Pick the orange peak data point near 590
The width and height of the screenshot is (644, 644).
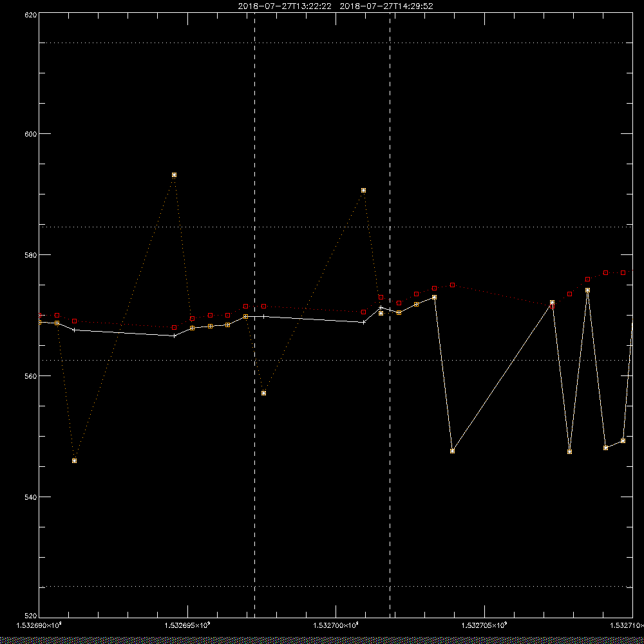(x=363, y=191)
